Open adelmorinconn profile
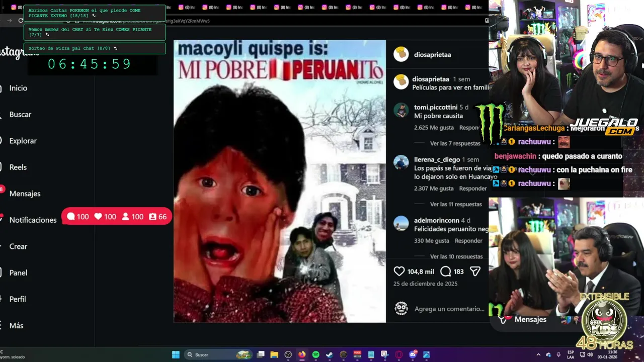 437,220
